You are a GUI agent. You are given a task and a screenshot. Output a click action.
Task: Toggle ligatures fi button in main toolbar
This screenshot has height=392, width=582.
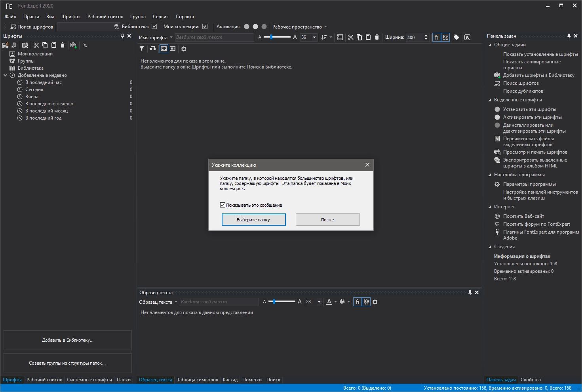coord(437,37)
